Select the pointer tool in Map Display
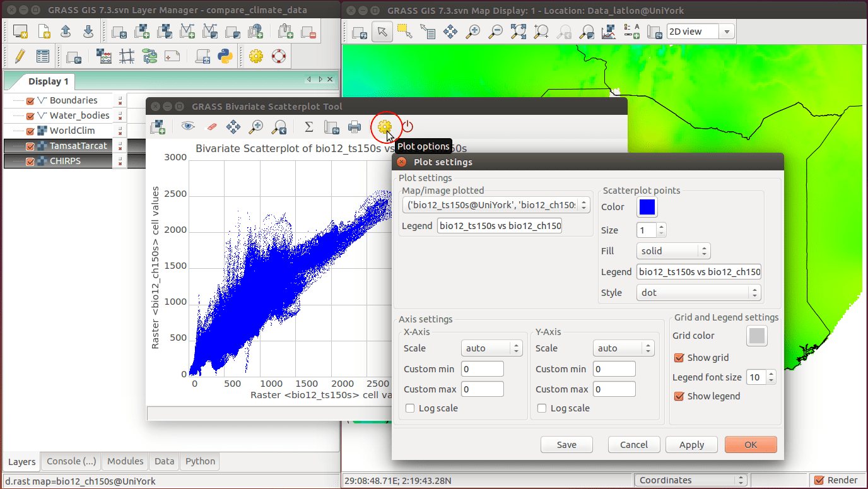The width and height of the screenshot is (868, 489). point(383,31)
